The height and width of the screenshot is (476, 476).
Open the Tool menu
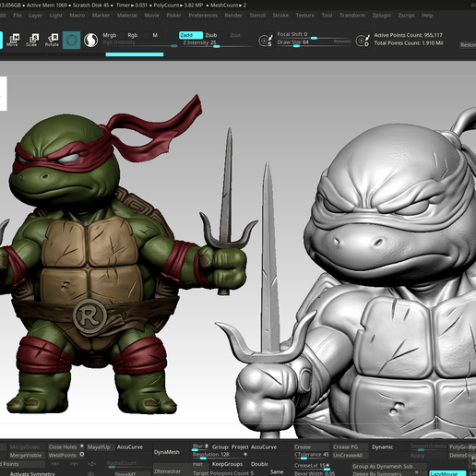point(327,15)
